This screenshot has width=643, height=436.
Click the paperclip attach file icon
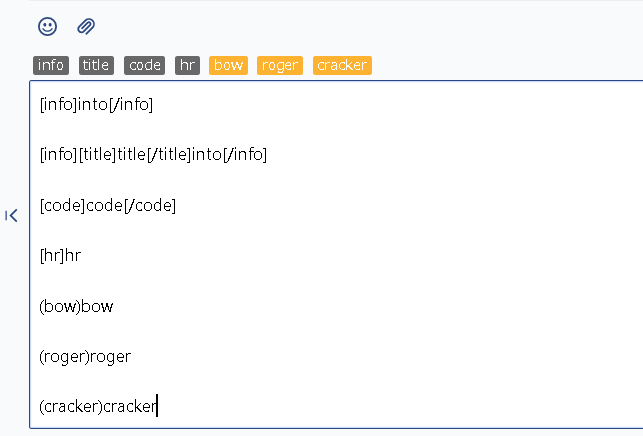86,27
